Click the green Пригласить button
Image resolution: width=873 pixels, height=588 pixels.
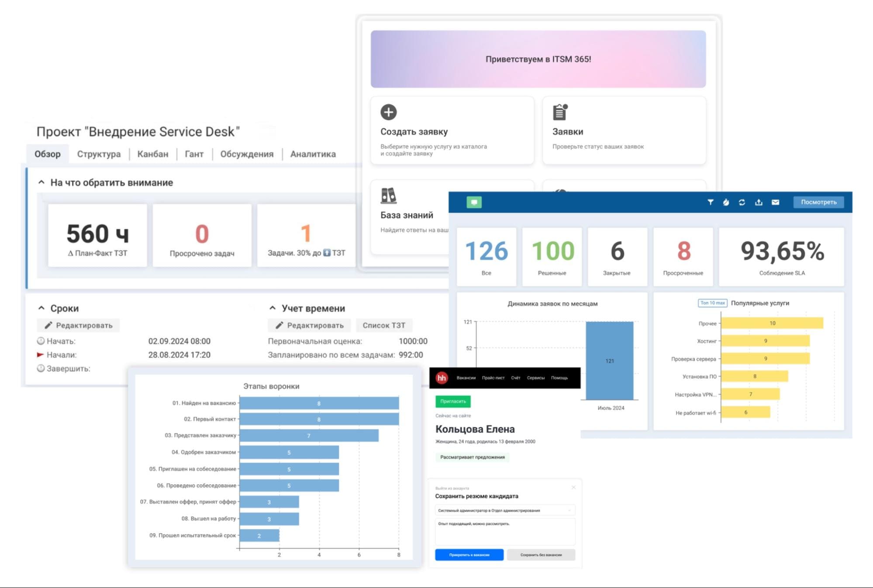pyautogui.click(x=453, y=401)
